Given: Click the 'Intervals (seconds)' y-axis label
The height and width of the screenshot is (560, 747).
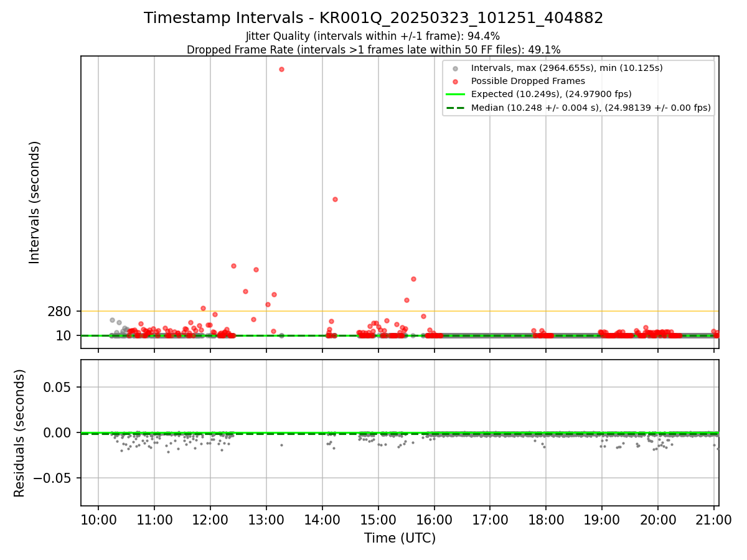Looking at the screenshot, I should (x=35, y=202).
